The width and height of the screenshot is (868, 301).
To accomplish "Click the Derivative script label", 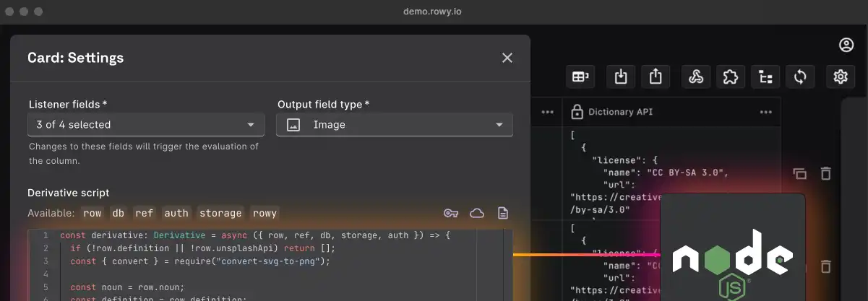I will click(69, 193).
